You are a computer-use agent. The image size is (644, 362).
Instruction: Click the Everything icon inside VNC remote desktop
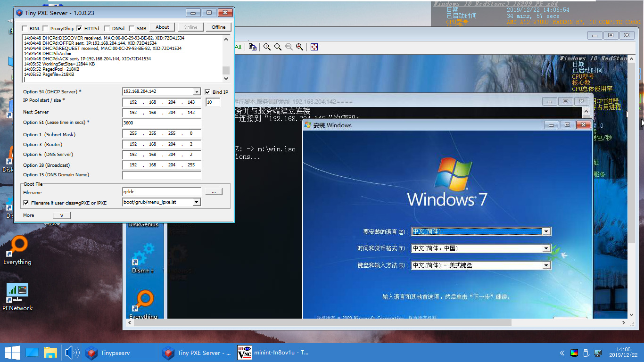pyautogui.click(x=143, y=304)
